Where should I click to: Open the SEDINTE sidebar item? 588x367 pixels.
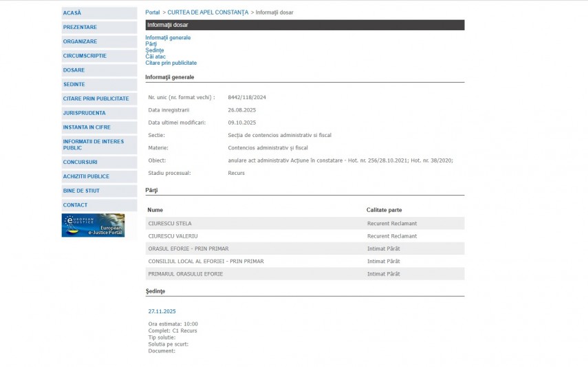[74, 85]
